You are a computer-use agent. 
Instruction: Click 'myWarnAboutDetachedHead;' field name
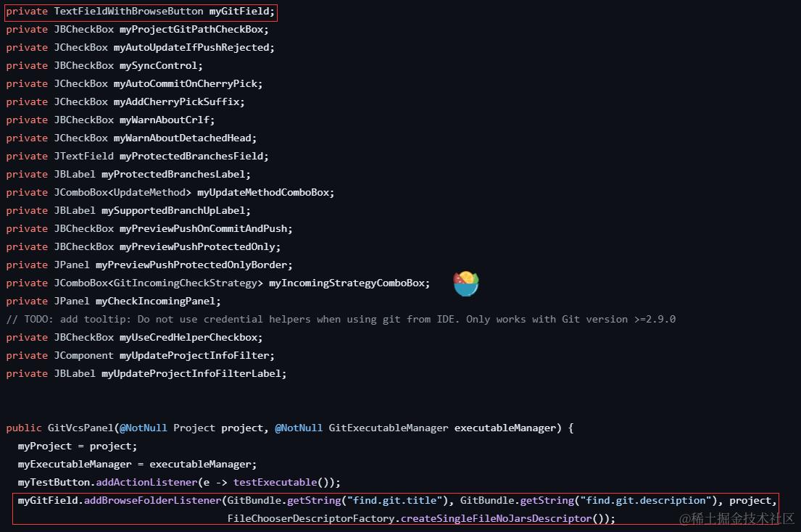coord(185,138)
